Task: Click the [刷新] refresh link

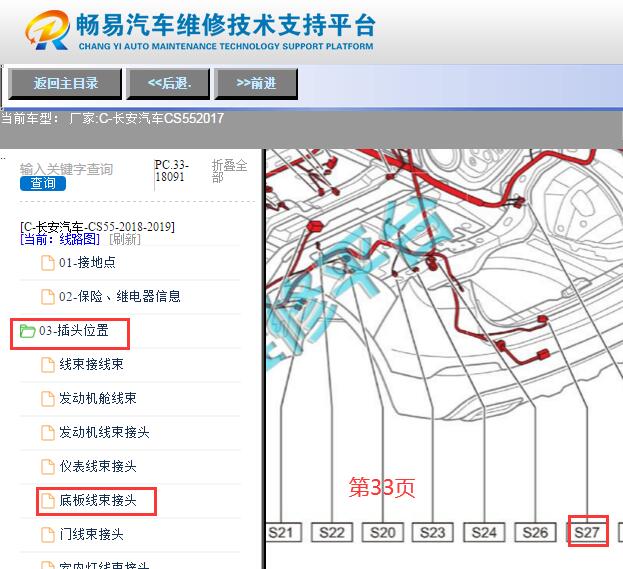Action: pyautogui.click(x=125, y=239)
